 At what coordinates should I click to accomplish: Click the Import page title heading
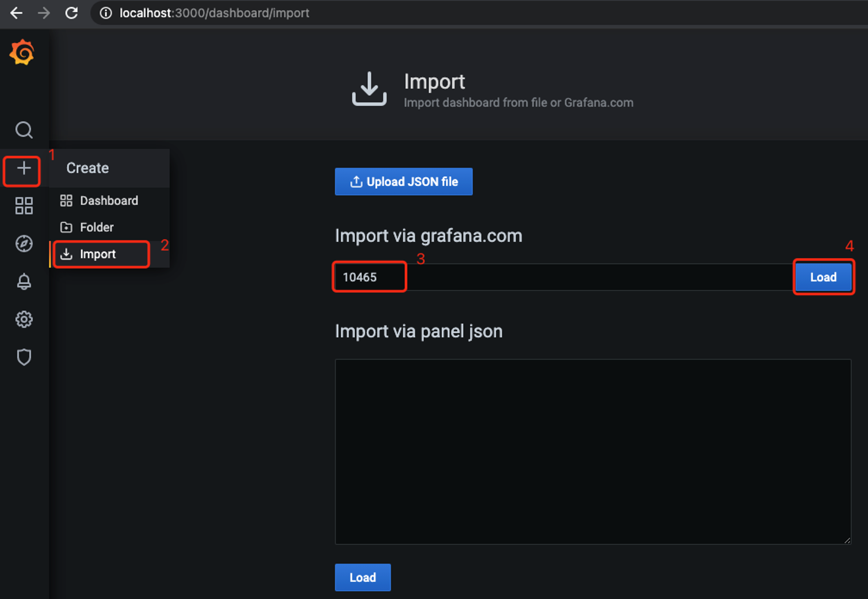[434, 82]
